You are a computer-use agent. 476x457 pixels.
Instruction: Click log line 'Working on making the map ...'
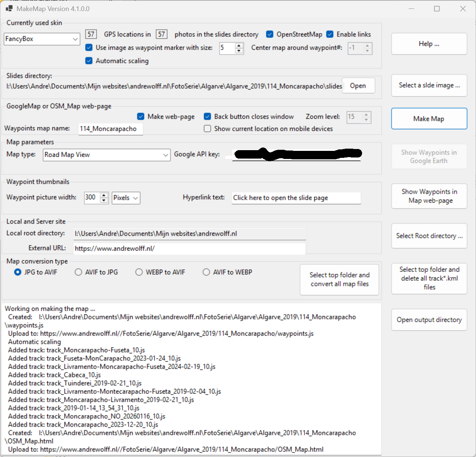click(50, 309)
